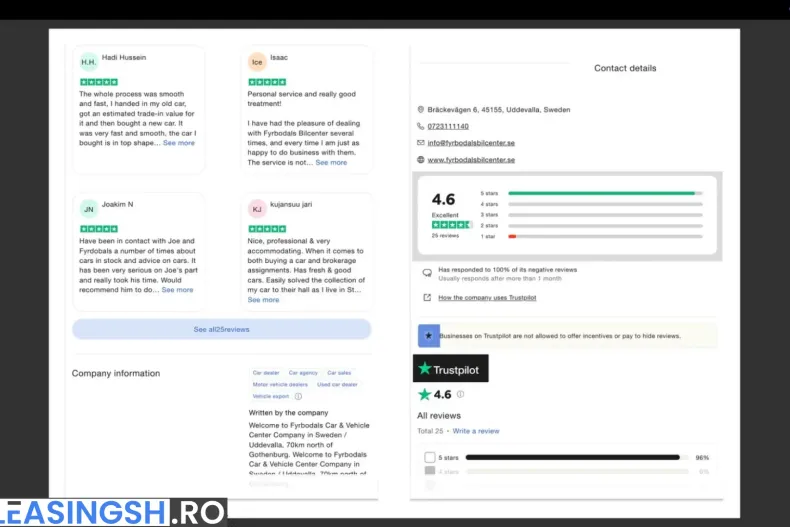Expand Issac's review via See more
Screen dimensions: 790x527
(331, 162)
